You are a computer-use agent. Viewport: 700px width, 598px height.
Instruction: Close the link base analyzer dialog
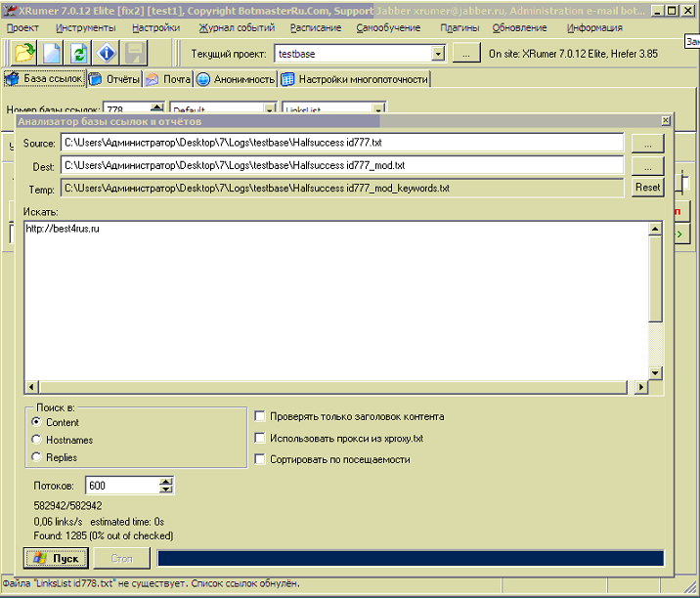coord(666,120)
